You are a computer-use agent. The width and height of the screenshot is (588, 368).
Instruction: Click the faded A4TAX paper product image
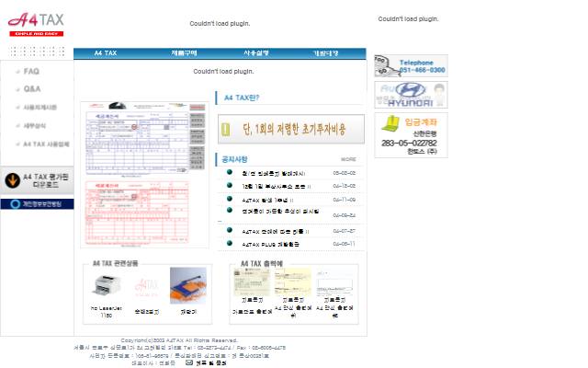(147, 288)
